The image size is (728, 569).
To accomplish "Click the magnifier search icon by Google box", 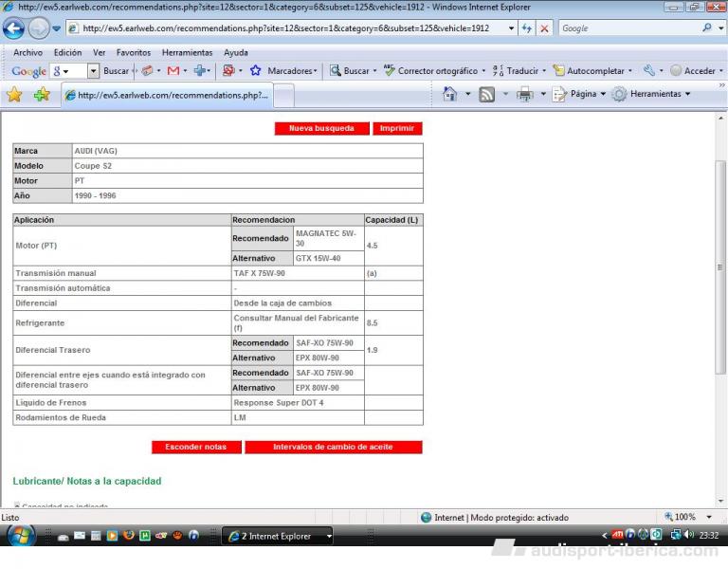I will [707, 28].
